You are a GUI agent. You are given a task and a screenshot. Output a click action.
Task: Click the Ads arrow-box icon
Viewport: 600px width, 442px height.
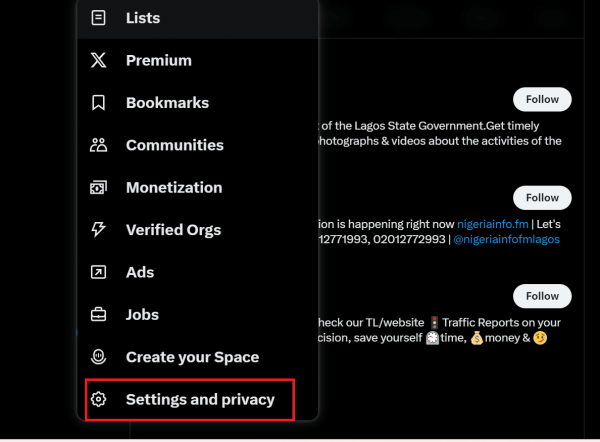tap(98, 272)
